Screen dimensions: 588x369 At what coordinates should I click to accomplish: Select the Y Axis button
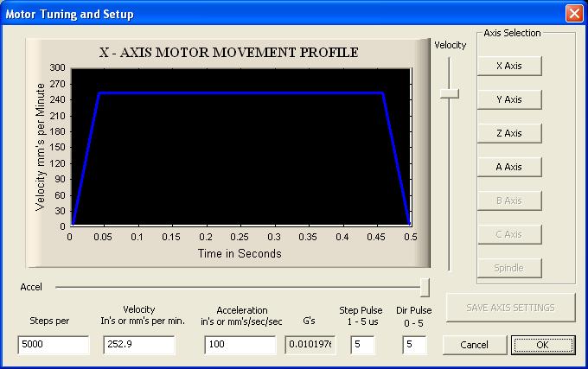pyautogui.click(x=509, y=99)
